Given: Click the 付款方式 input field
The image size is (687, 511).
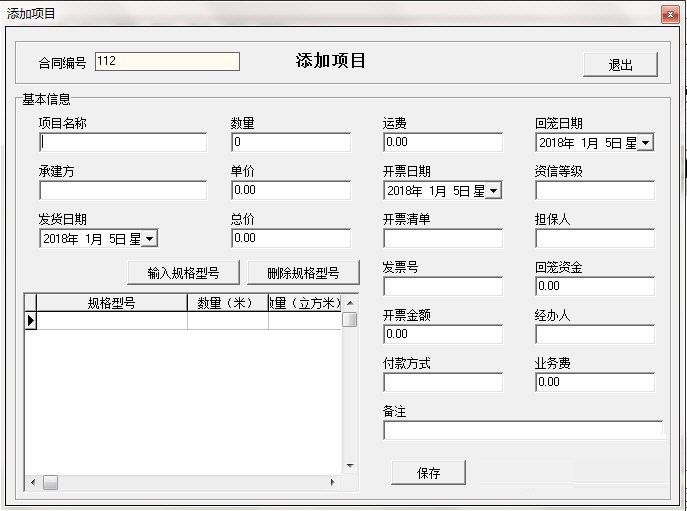Looking at the screenshot, I should tap(443, 382).
